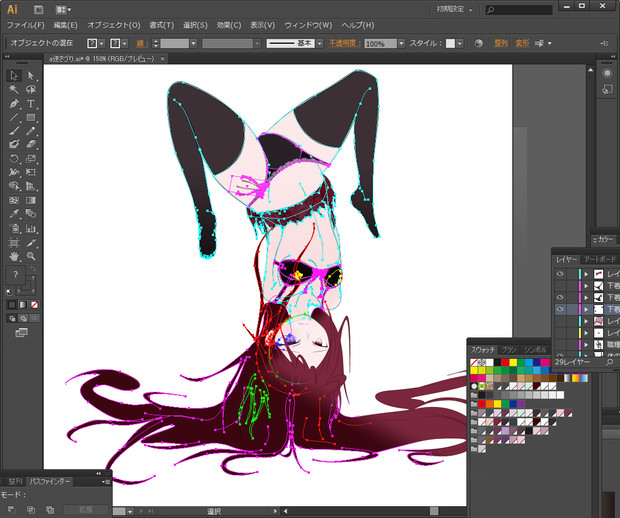
Task: Click the Change Screen Mode icon
Action: (x=21, y=333)
